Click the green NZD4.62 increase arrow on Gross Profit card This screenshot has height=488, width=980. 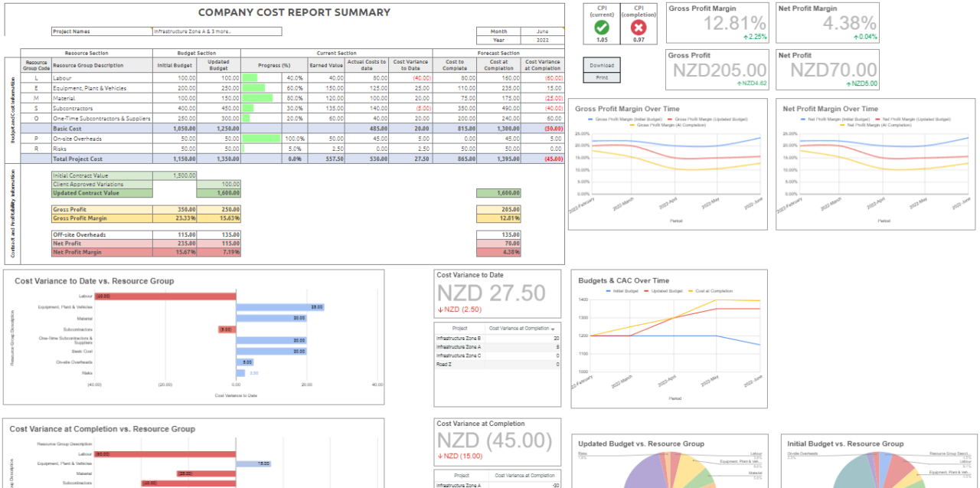tap(740, 83)
